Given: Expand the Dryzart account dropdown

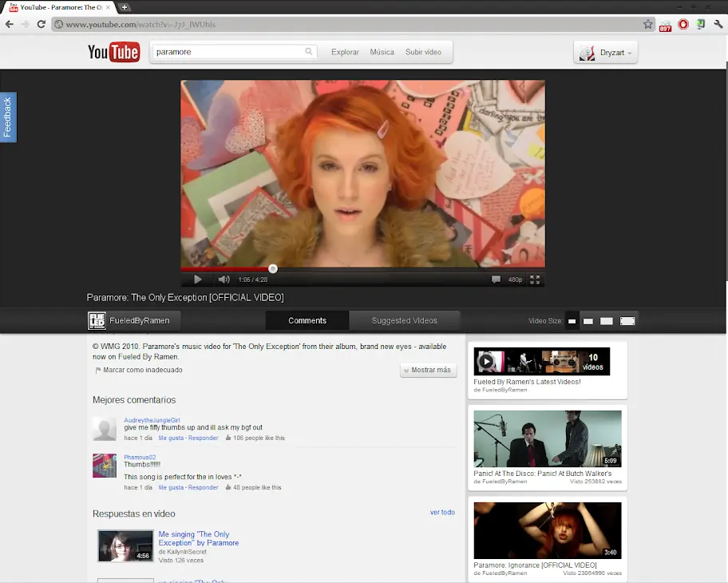Looking at the screenshot, I should (x=605, y=53).
